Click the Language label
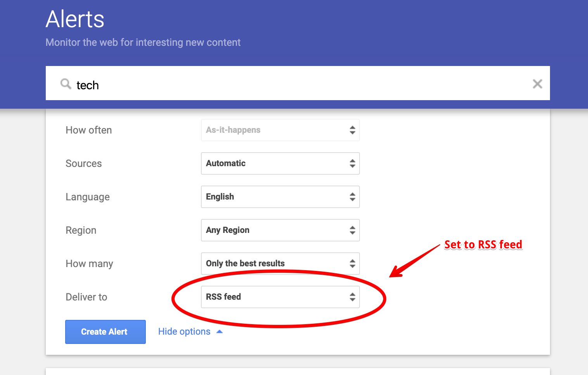 click(x=88, y=197)
